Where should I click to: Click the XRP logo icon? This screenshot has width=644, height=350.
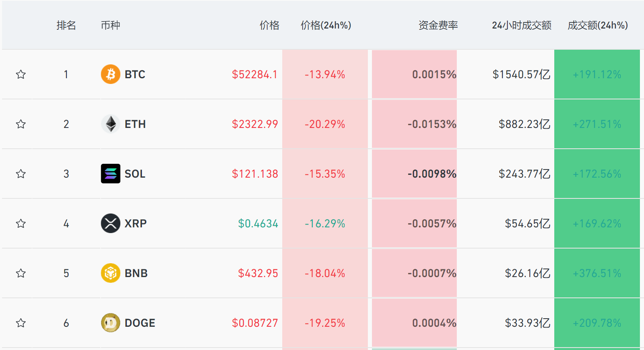tap(110, 223)
